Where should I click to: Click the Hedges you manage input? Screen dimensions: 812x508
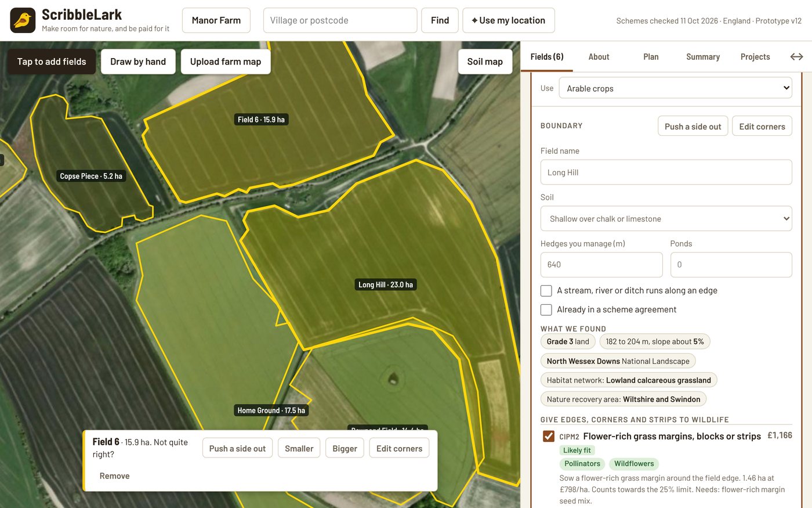click(x=601, y=265)
